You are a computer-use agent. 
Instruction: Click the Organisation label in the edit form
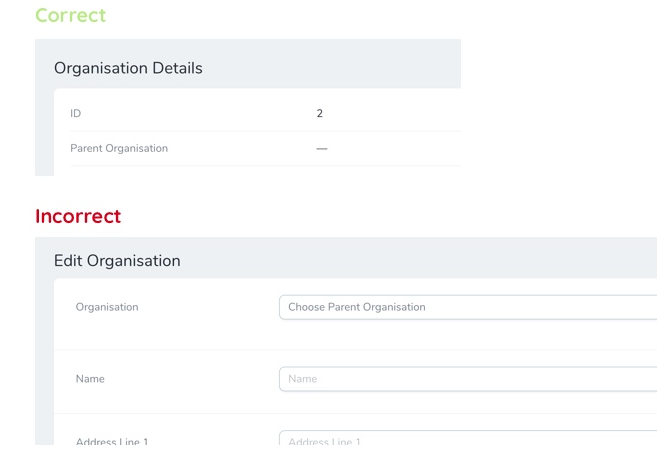pyautogui.click(x=107, y=307)
